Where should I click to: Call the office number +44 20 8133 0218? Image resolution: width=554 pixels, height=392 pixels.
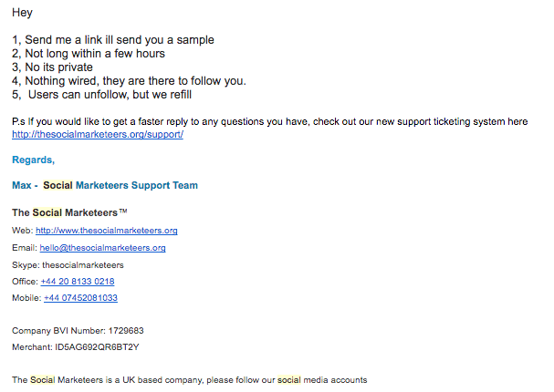point(78,282)
